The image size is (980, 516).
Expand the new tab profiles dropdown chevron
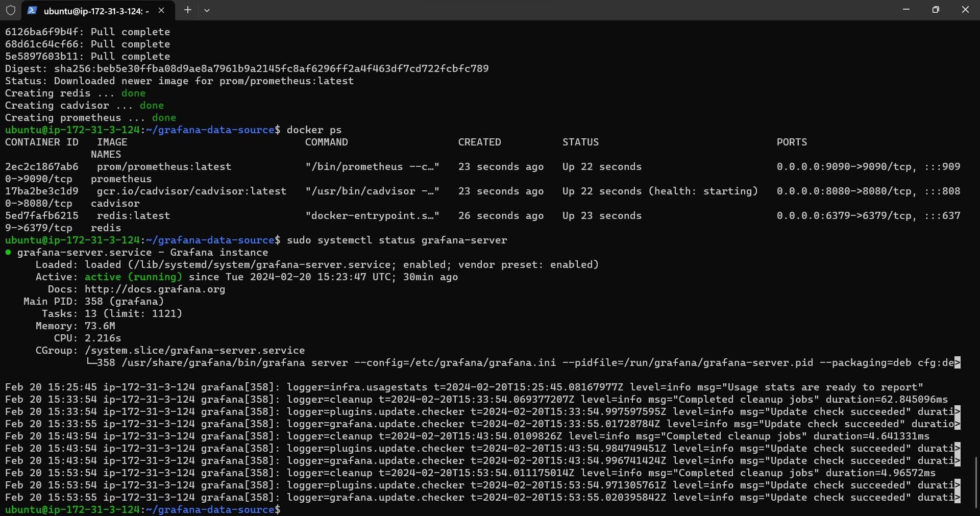207,10
